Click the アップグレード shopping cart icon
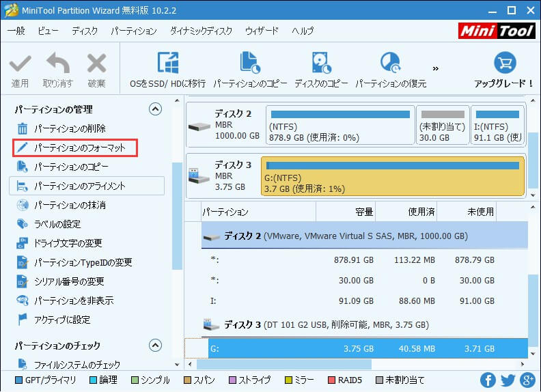Viewport: 541px width, 392px height. pos(504,64)
